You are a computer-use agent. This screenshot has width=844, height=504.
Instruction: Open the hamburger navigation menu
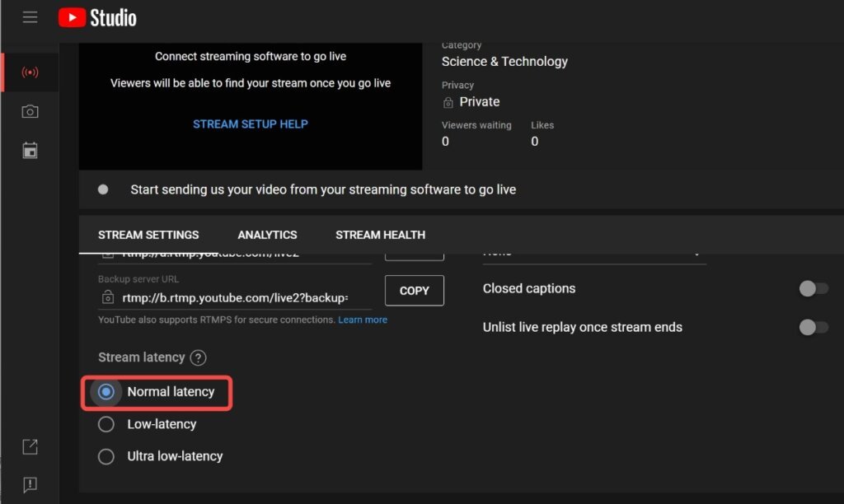30,17
